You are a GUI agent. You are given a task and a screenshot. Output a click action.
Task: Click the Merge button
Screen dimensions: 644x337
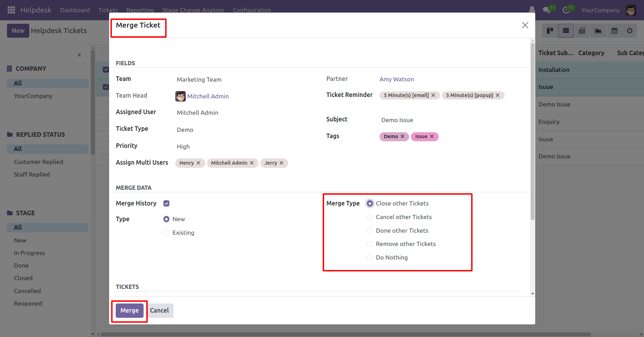coord(130,310)
